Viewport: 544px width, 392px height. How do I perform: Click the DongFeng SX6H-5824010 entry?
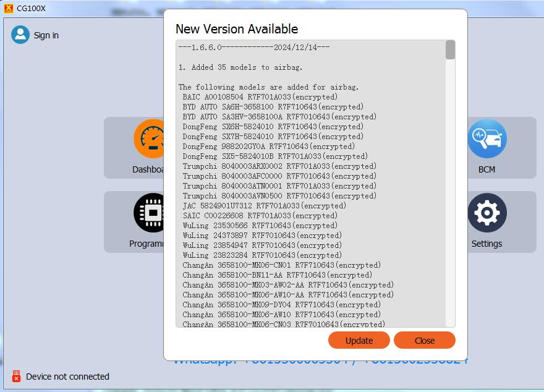[x=273, y=127]
